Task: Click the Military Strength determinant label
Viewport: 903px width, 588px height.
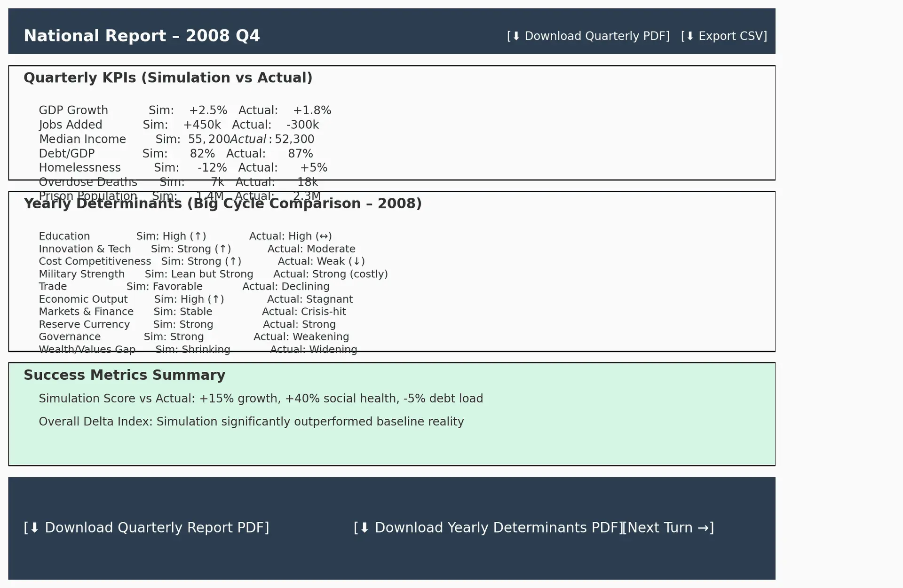Action: 82,274
